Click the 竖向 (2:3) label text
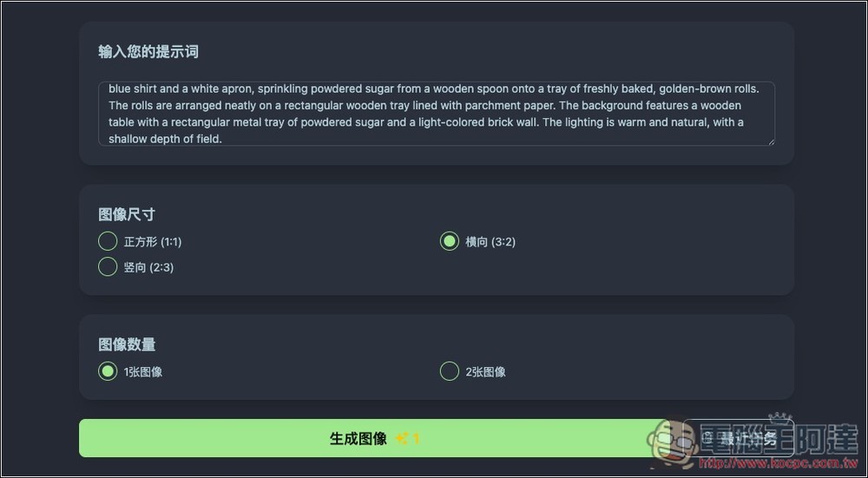This screenshot has height=478, width=868. 148,267
